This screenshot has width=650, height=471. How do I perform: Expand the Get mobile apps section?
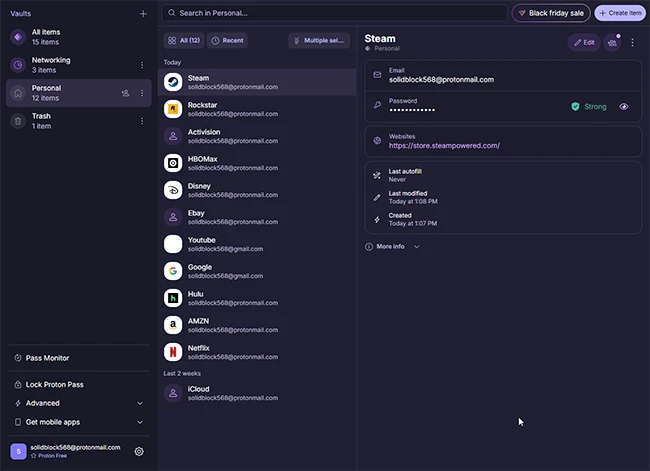(x=78, y=422)
